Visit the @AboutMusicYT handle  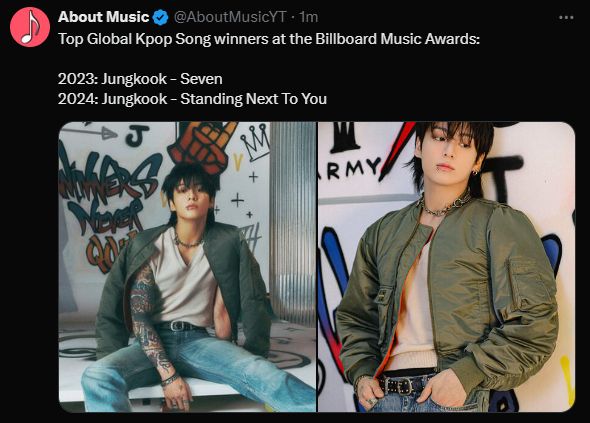(x=230, y=17)
